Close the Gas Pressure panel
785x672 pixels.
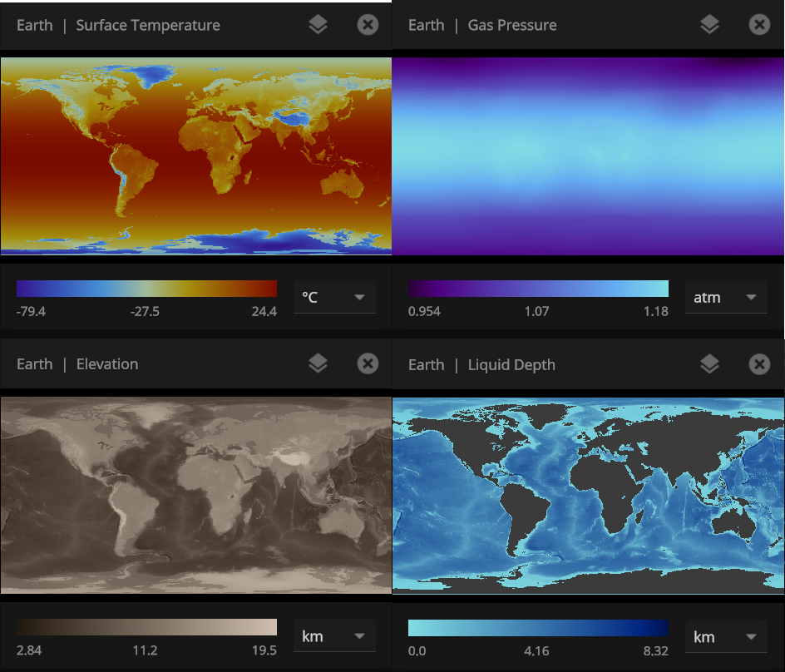tap(759, 25)
